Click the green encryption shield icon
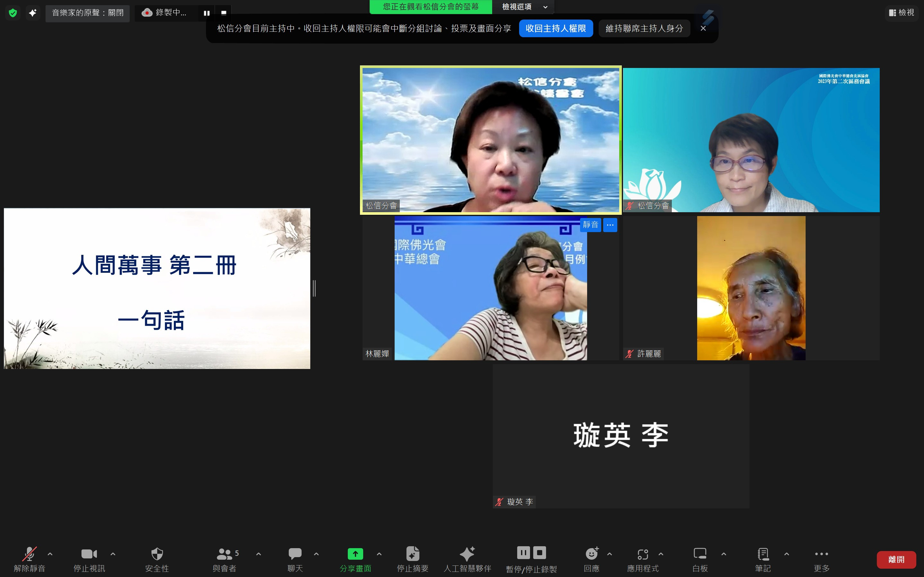924x577 pixels. pyautogui.click(x=13, y=13)
